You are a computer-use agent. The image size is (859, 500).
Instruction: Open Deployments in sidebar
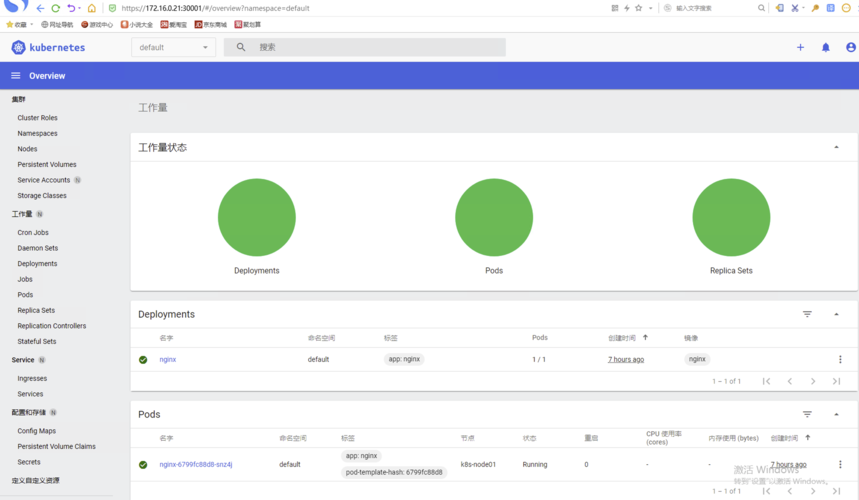[37, 263]
